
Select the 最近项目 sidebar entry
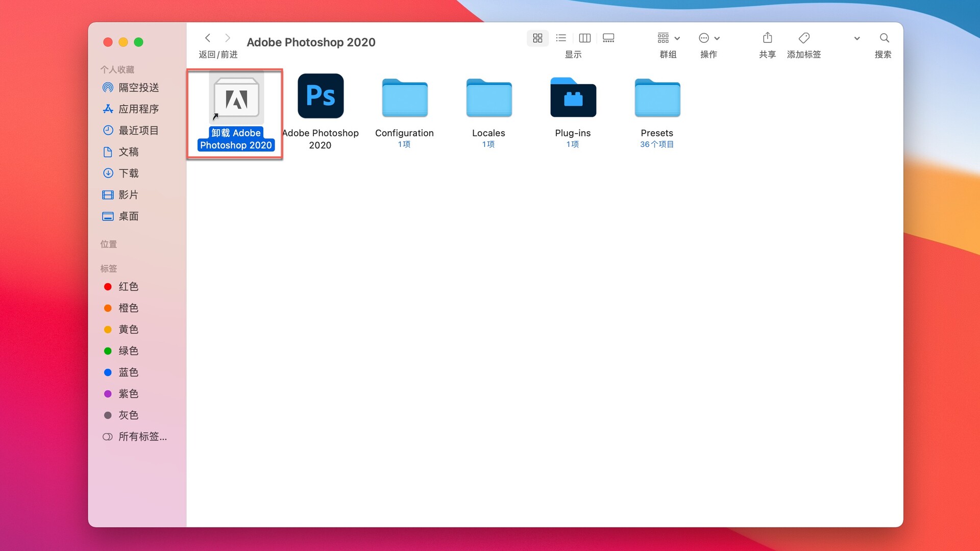pos(138,130)
